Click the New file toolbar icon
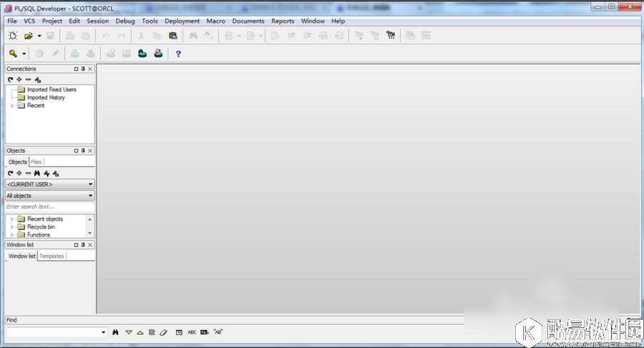The image size is (644, 348). pos(13,36)
